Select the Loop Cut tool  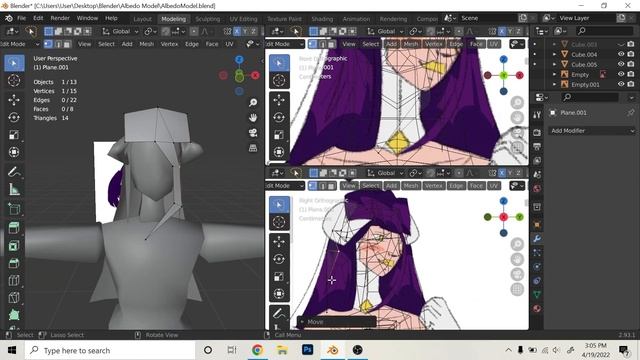(x=14, y=280)
